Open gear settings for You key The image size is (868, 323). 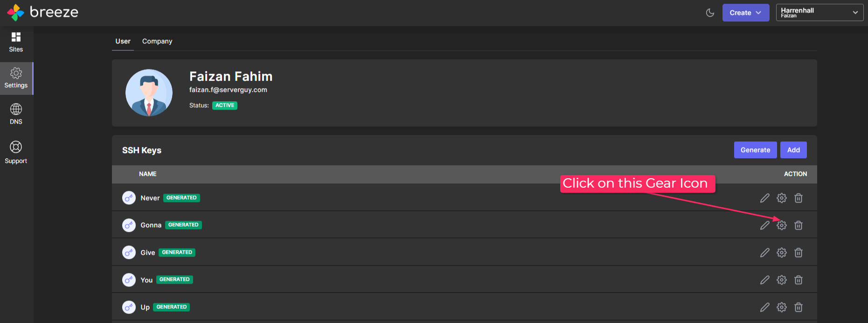782,280
